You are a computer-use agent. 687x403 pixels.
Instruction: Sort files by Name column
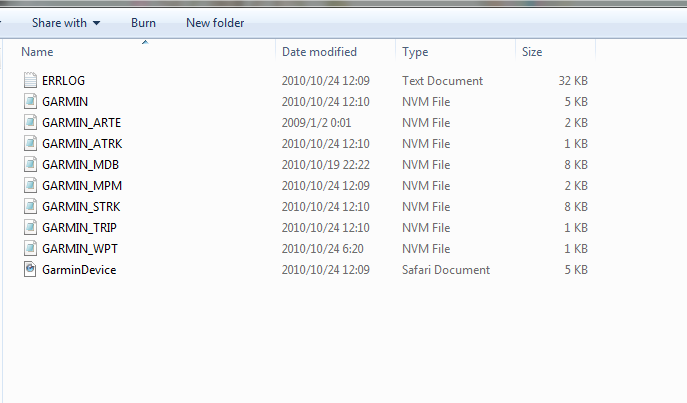point(38,51)
